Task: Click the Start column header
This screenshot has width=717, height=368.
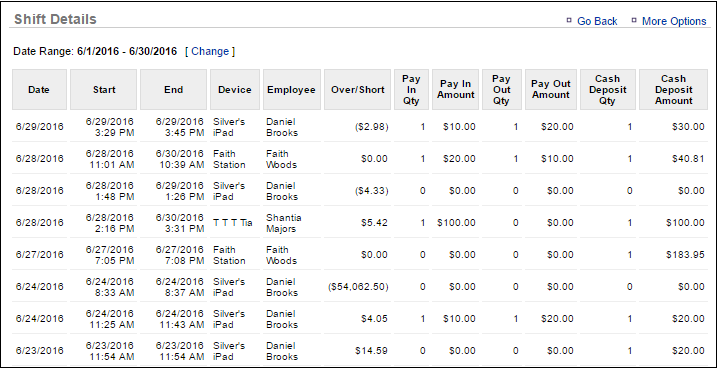Action: click(x=104, y=90)
